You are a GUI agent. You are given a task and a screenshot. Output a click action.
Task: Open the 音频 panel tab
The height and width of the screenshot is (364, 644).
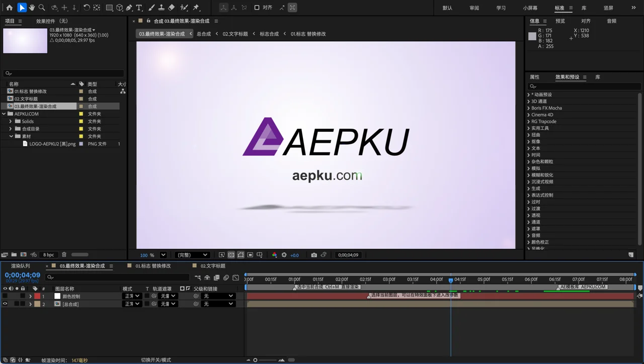(x=611, y=21)
